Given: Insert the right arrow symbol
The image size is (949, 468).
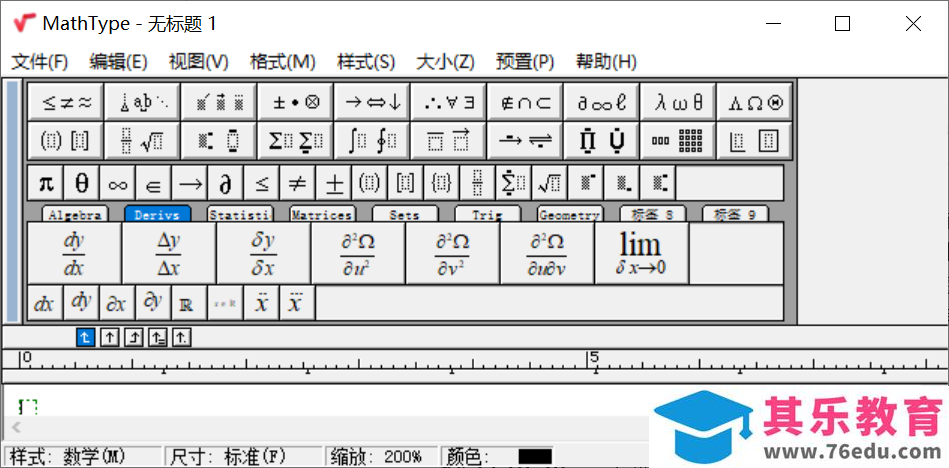Looking at the screenshot, I should [189, 183].
